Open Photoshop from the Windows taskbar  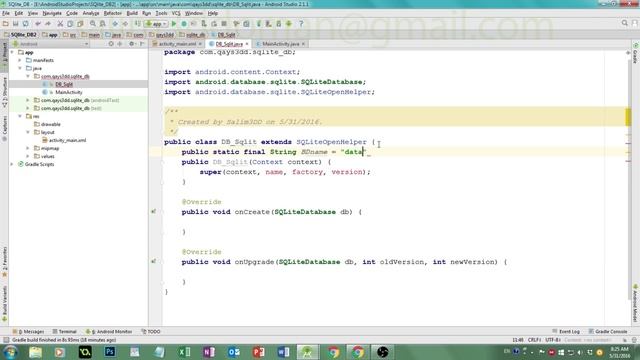click(110, 352)
